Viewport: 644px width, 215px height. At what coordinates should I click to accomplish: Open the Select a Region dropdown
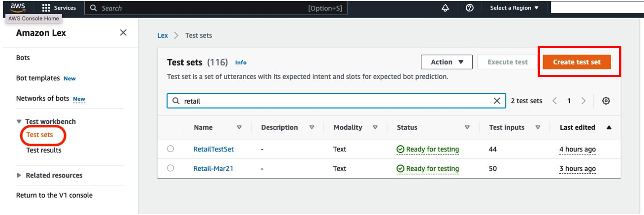coord(514,8)
